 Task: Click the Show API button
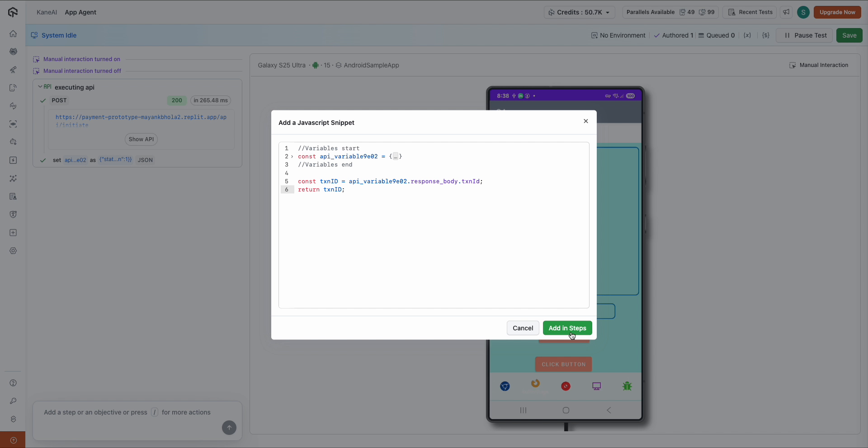[x=141, y=139]
